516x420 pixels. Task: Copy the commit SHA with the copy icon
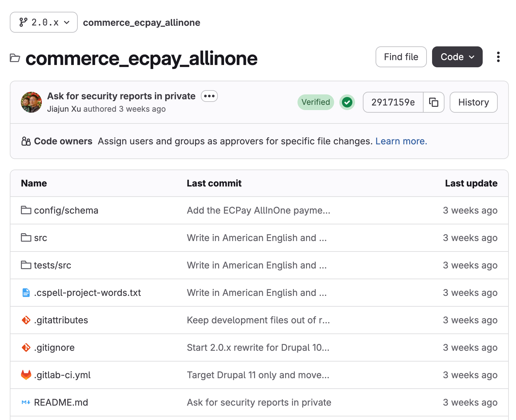coord(434,102)
